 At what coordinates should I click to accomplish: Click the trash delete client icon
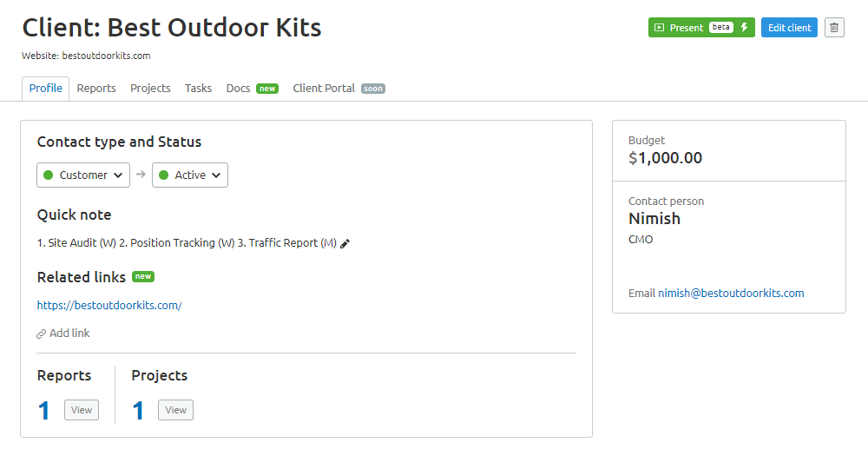coord(834,28)
